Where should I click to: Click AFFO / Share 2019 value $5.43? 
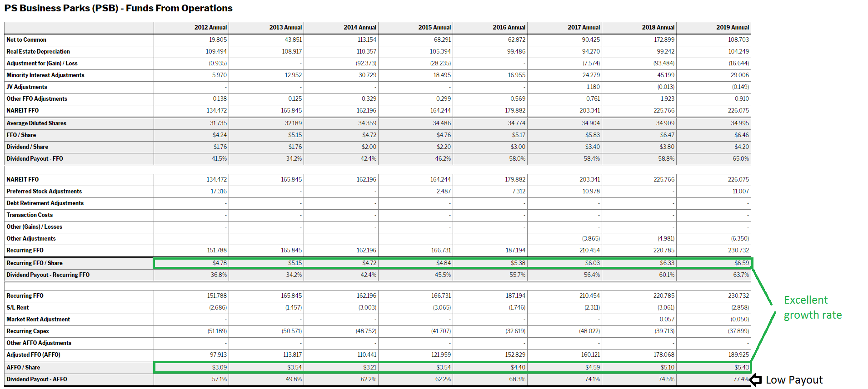tap(742, 368)
